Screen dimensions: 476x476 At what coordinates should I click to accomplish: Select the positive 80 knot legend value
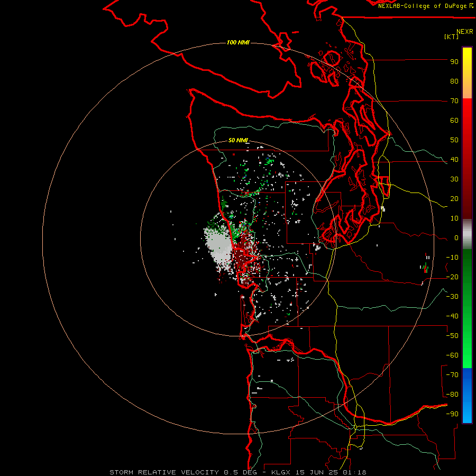point(454,81)
